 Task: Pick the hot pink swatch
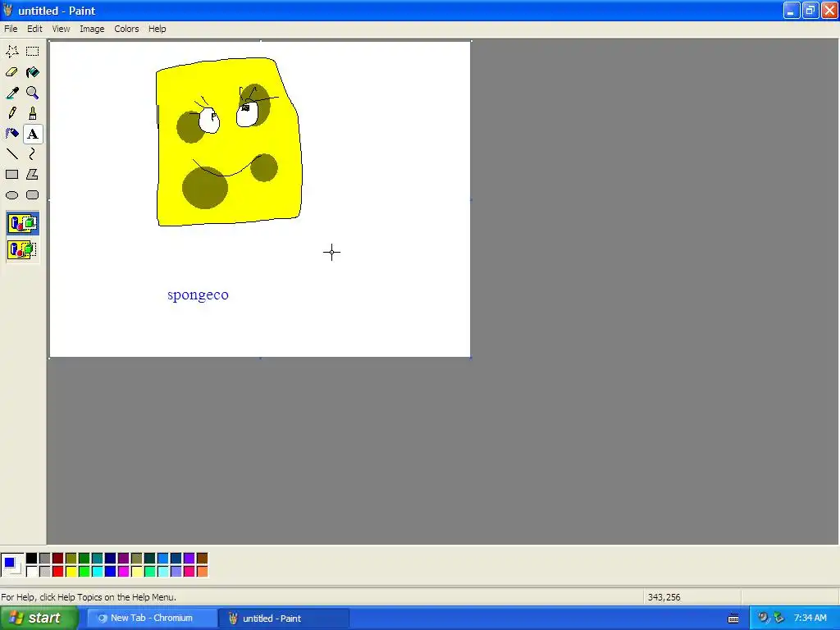pos(189,572)
